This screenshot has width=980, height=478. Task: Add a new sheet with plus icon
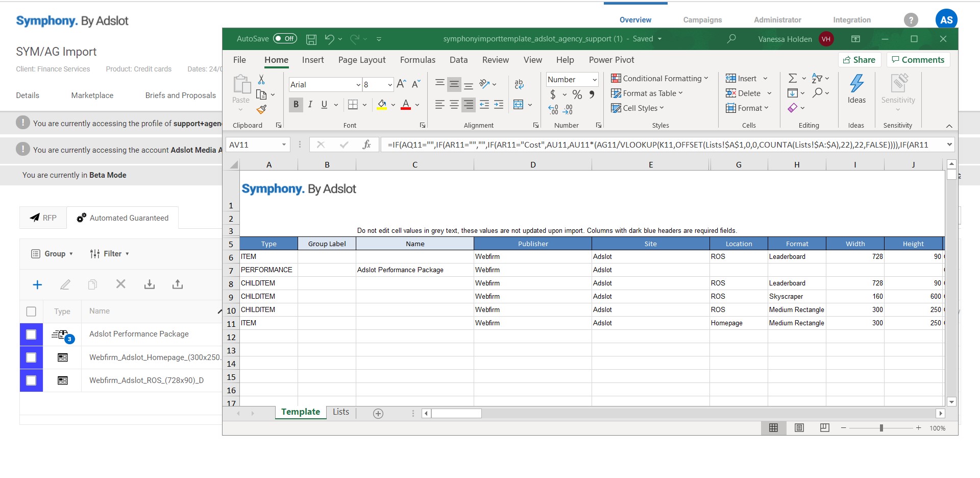pyautogui.click(x=378, y=414)
